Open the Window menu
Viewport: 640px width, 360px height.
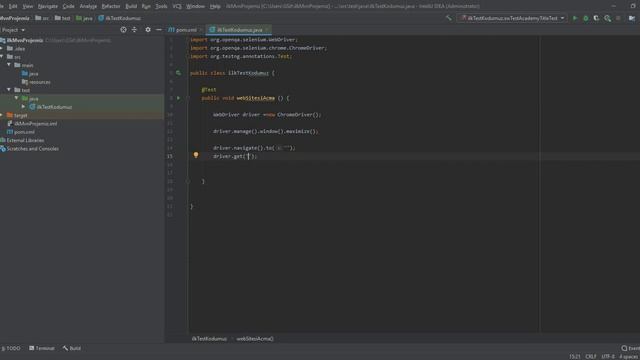click(x=195, y=6)
